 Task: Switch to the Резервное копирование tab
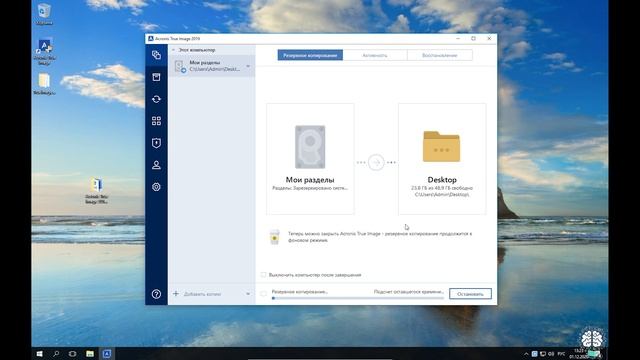pyautogui.click(x=310, y=55)
